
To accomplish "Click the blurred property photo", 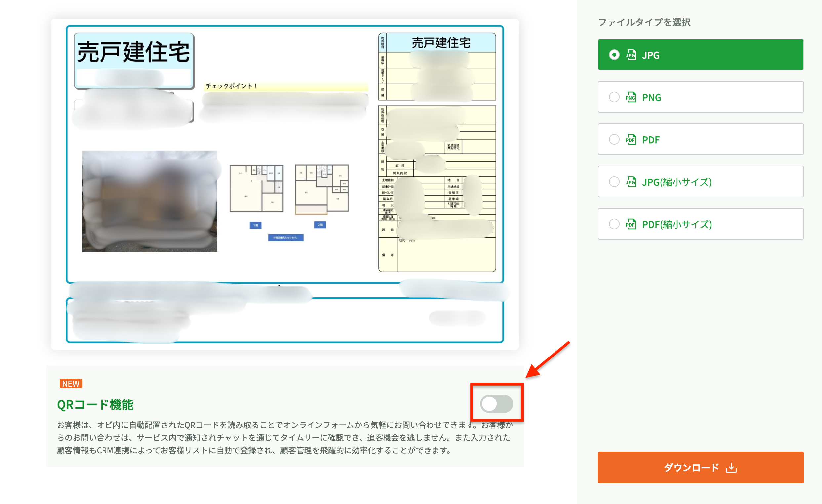I will 149,200.
